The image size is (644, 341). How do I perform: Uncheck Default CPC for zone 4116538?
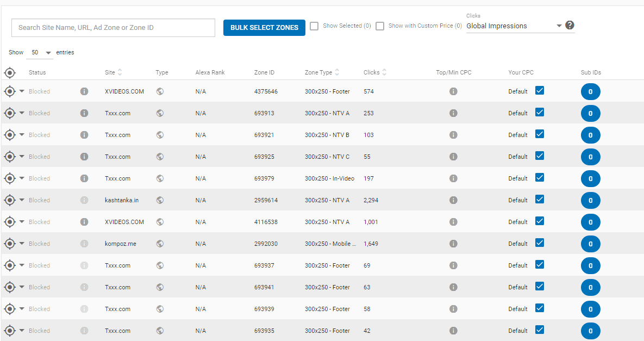click(x=540, y=221)
